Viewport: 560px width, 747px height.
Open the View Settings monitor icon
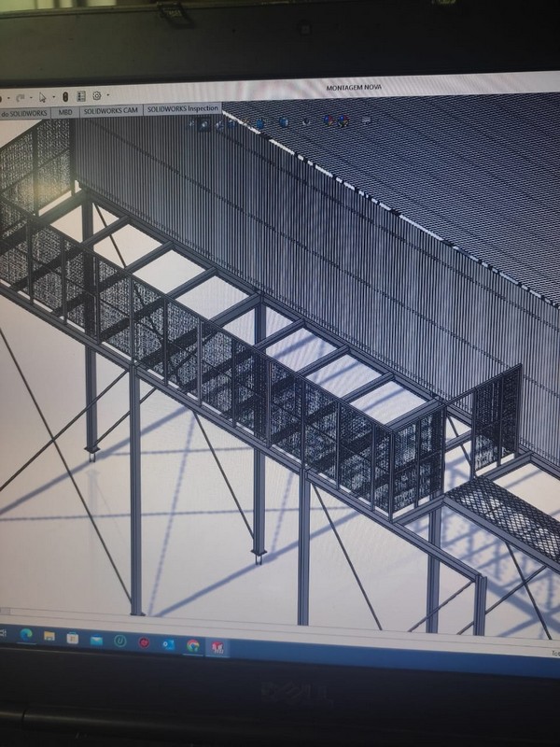pos(366,120)
